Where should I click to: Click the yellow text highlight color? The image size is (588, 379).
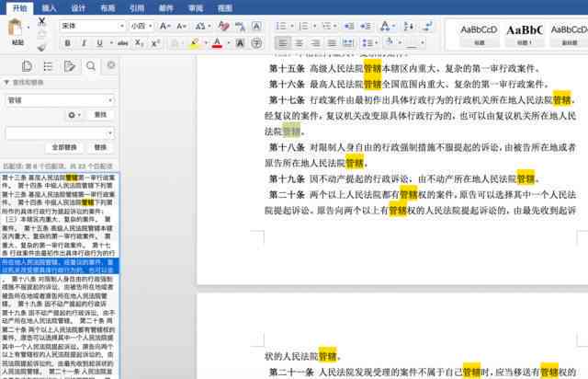click(194, 43)
